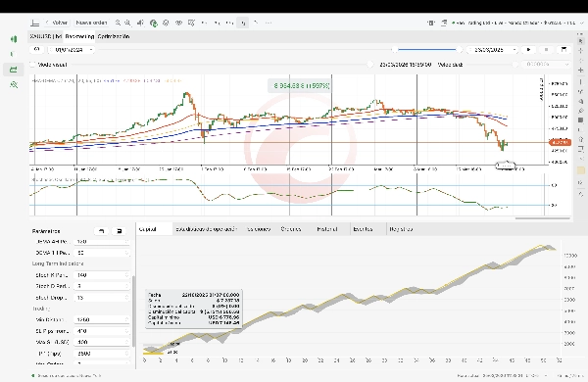Screen dimensions: 588x382
Task: Open the Trade section in left sidebar
Action: pos(14,39)
